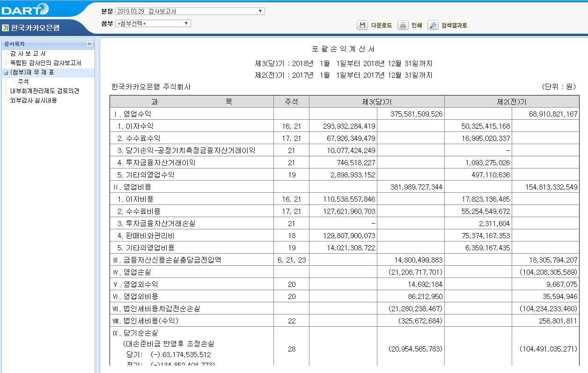Click value 110,538,557,846
Viewport: 588px width, 373px height.
click(349, 199)
